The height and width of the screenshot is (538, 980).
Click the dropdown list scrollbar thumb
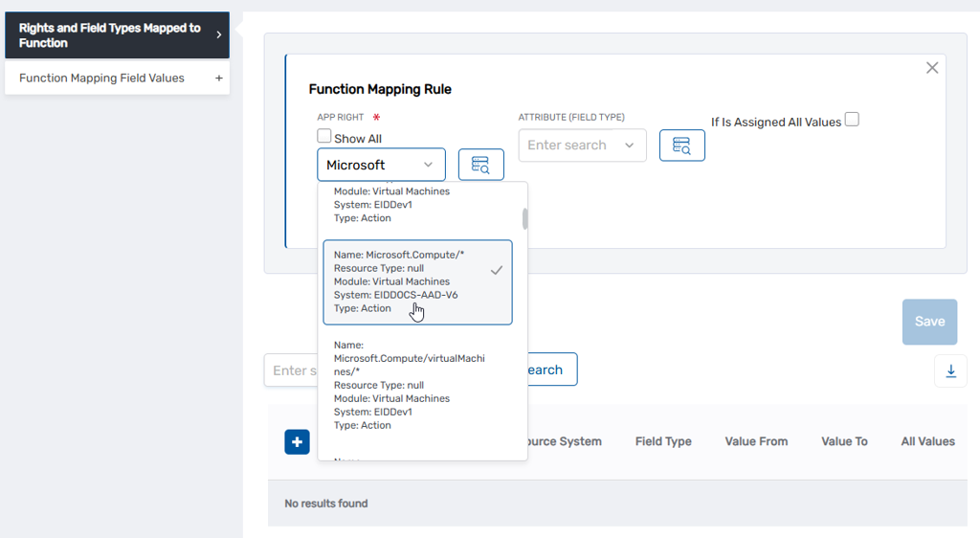click(x=525, y=218)
